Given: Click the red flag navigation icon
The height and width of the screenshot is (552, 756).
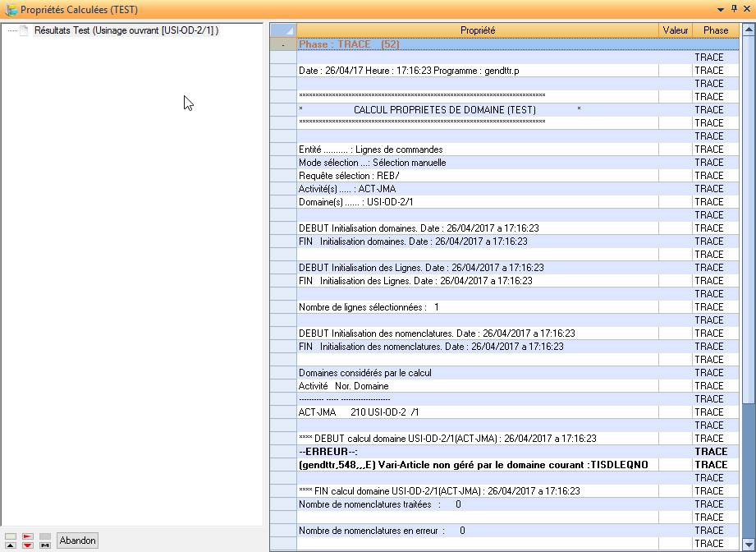Looking at the screenshot, I should pos(27,536).
